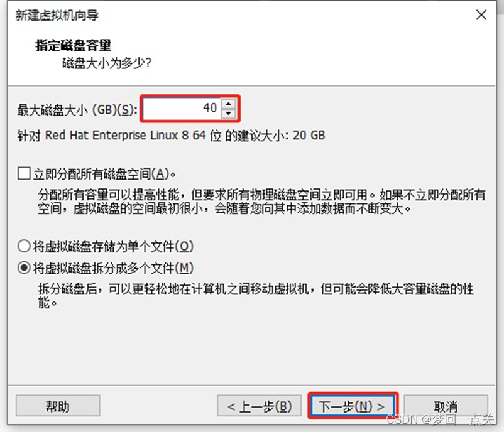Decrease disk size with the down arrow
The height and width of the screenshot is (432, 504).
pos(228,113)
